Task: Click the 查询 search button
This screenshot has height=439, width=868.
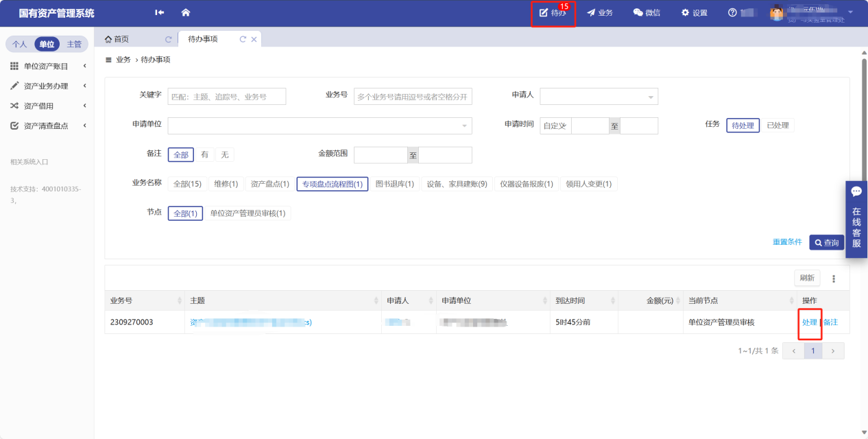Action: click(x=826, y=243)
